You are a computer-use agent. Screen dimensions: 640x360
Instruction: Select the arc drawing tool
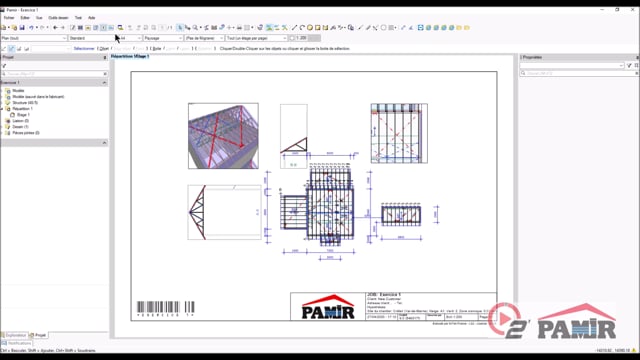(302, 28)
